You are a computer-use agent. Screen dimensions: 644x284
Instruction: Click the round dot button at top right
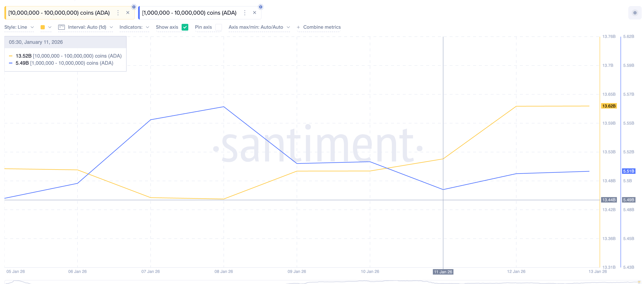(635, 13)
